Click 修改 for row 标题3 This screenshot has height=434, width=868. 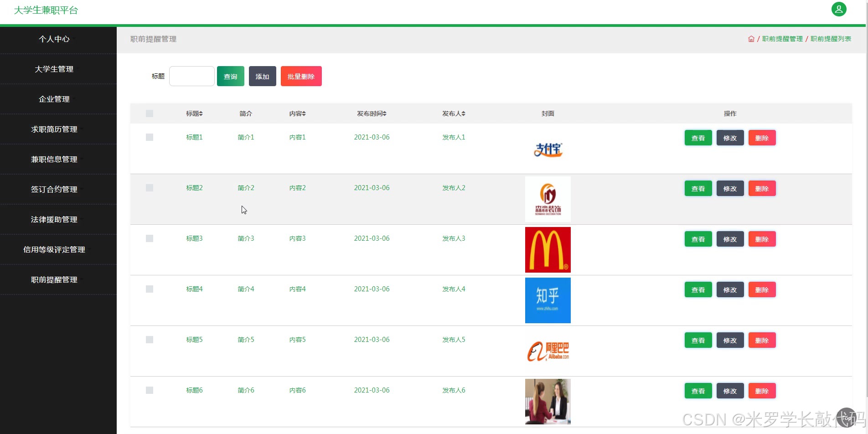click(x=730, y=239)
